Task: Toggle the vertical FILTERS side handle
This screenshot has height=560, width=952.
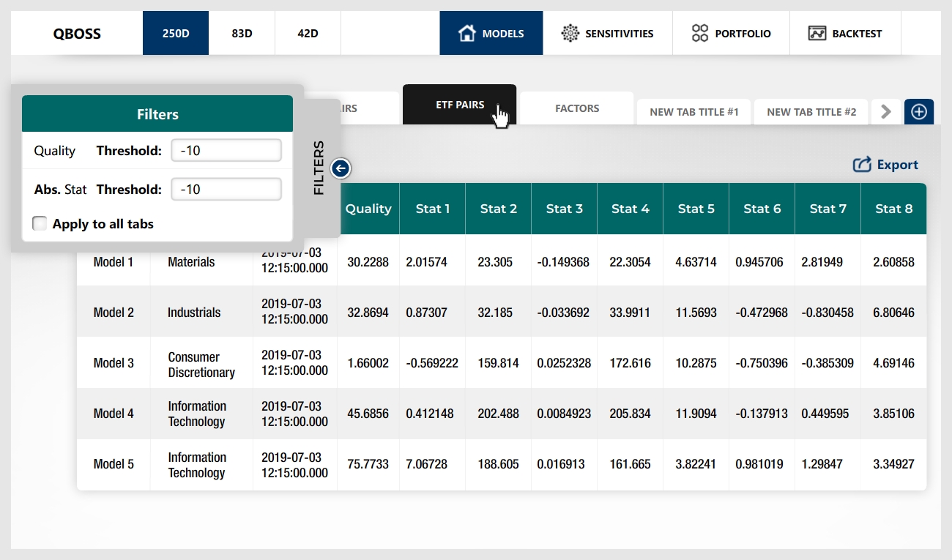Action: pos(319,168)
